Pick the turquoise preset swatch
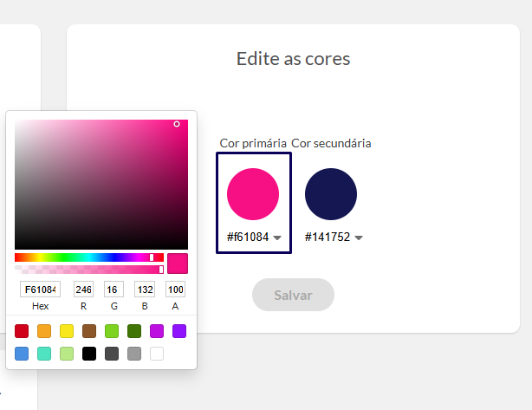Screen dimensions: 532x410 coord(44,354)
